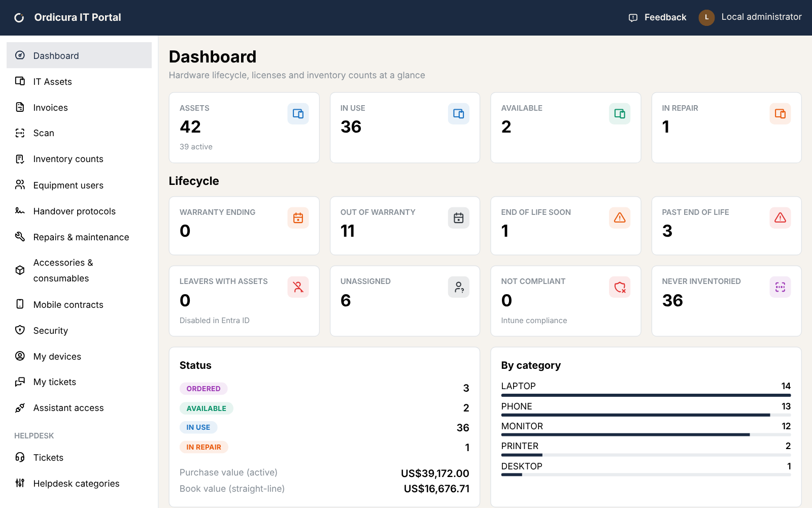Image resolution: width=812 pixels, height=508 pixels.
Task: Click the IN USE status badge
Action: coord(198,427)
